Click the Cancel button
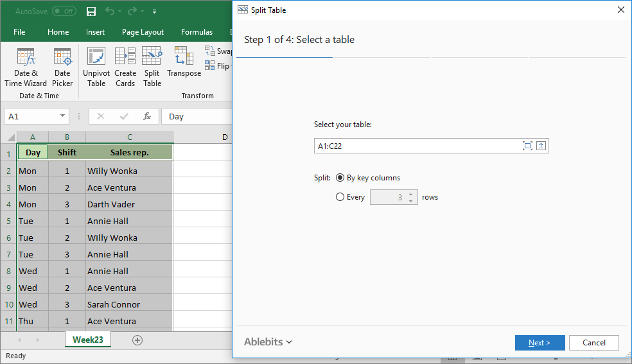632x364 pixels. [x=593, y=343]
